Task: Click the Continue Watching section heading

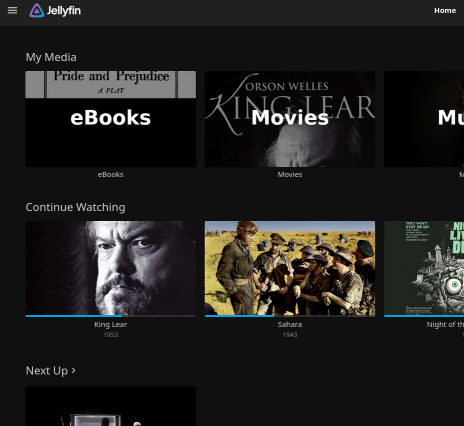Action: (76, 207)
